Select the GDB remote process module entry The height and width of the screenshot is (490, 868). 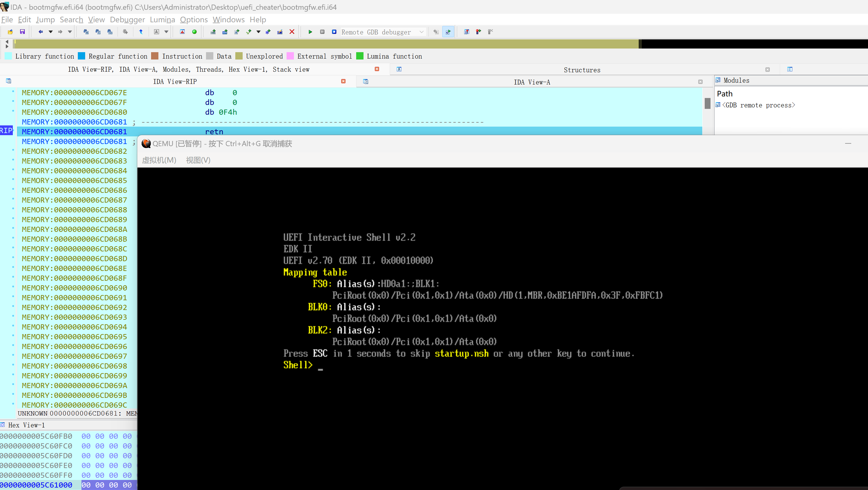(758, 105)
